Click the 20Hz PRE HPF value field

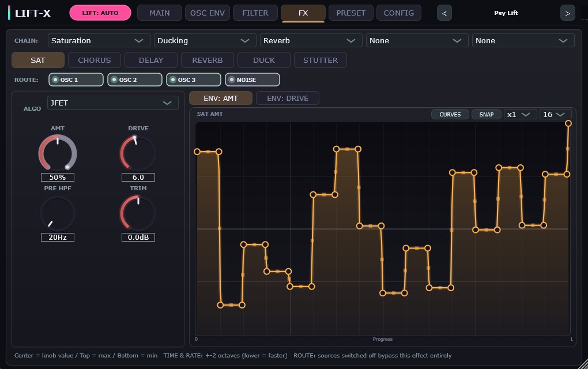(x=58, y=237)
